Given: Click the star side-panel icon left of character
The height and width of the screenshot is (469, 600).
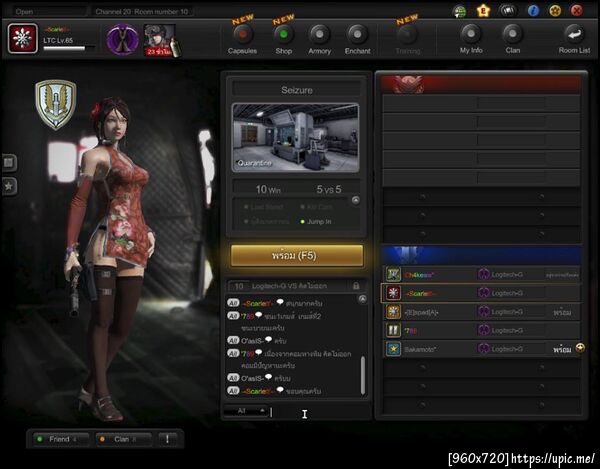Looking at the screenshot, I should (x=9, y=186).
